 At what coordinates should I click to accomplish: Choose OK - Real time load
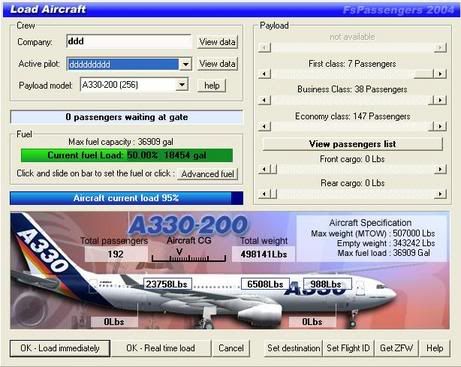pyautogui.click(x=161, y=348)
